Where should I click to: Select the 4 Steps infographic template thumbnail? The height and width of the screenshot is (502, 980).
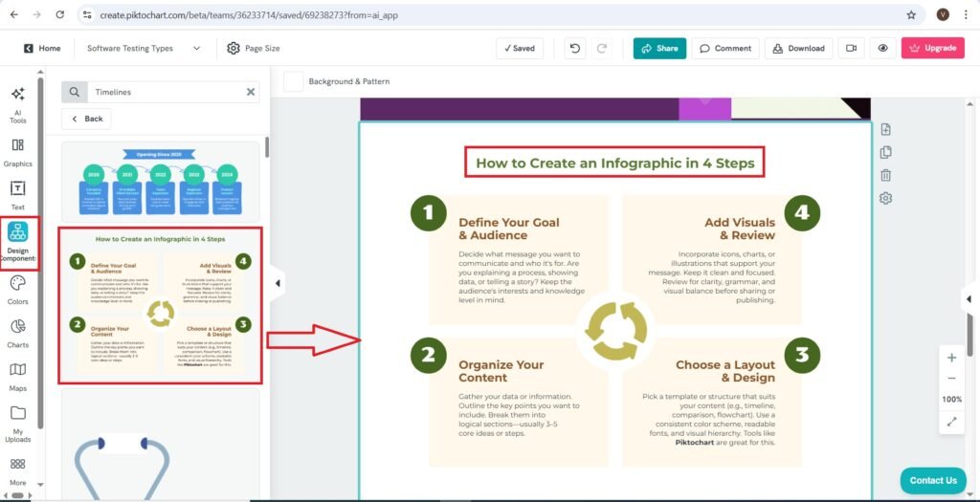tap(160, 305)
